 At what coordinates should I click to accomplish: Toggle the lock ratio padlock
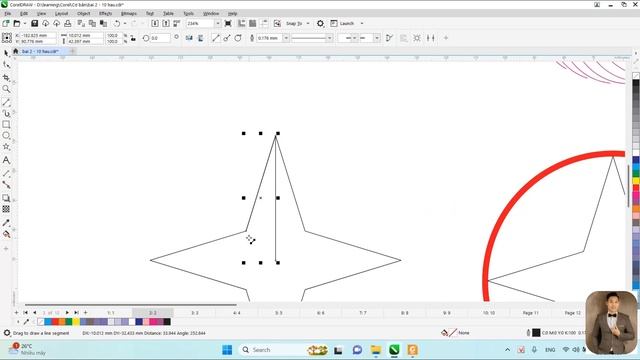133,38
